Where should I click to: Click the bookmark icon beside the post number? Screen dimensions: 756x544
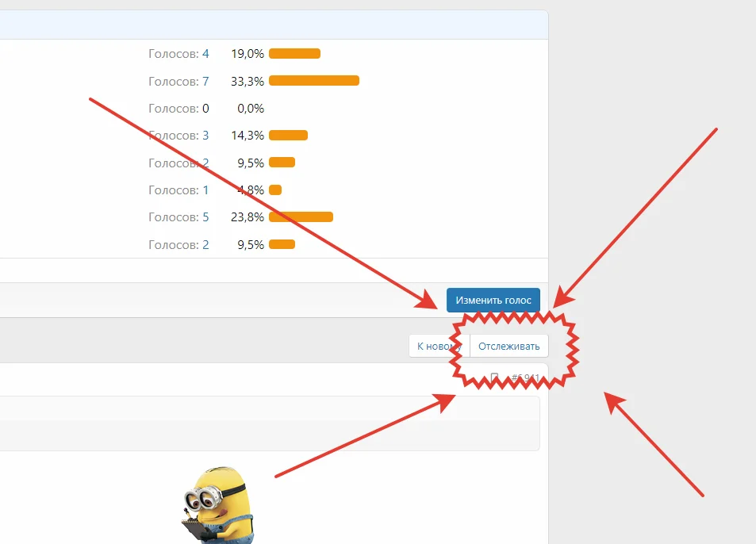(x=495, y=377)
